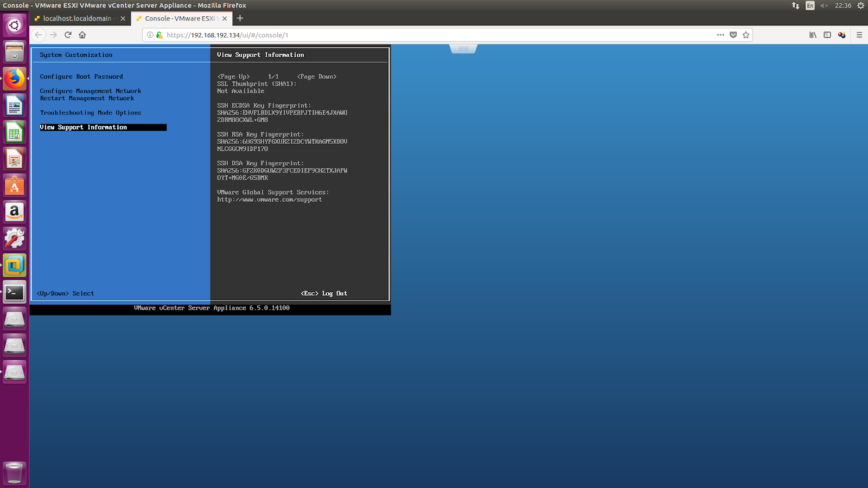Start LibreOffice Calc from the dock
868x488 pixels.
(x=15, y=132)
